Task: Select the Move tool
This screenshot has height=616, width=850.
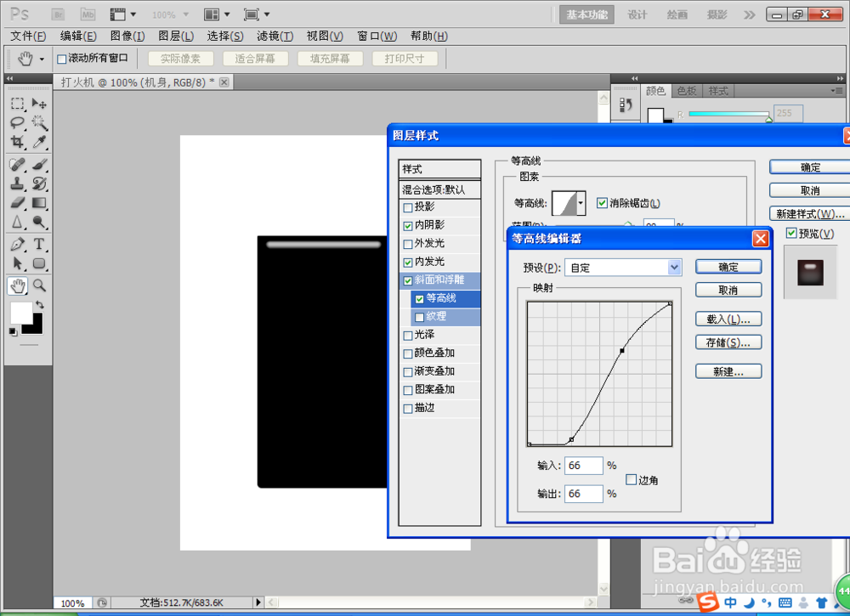Action: pyautogui.click(x=39, y=103)
